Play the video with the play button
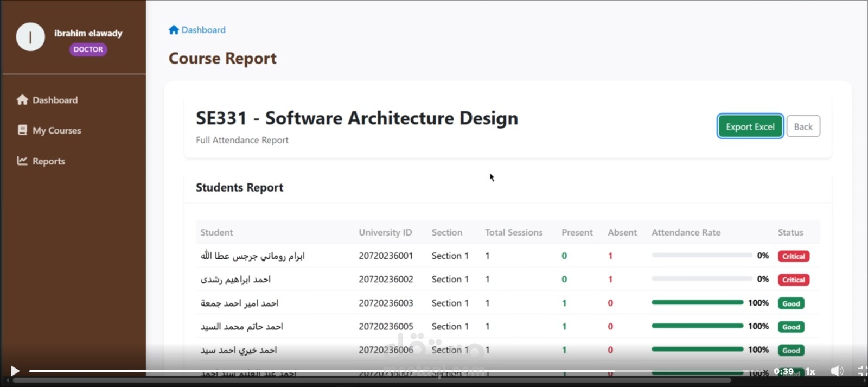 click(x=15, y=371)
